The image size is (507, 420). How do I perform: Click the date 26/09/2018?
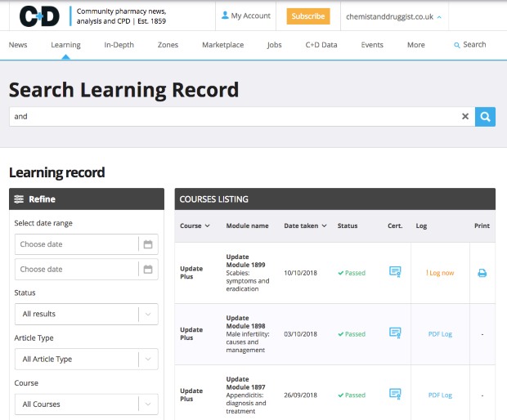click(x=300, y=395)
